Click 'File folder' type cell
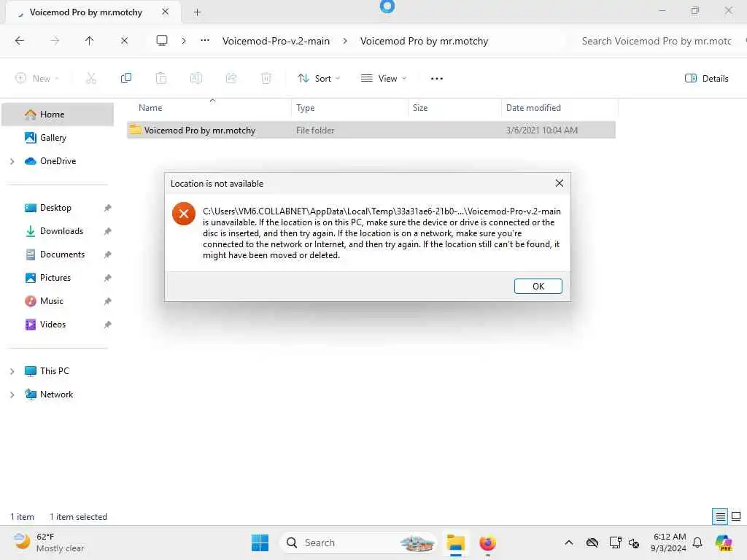 tap(315, 130)
